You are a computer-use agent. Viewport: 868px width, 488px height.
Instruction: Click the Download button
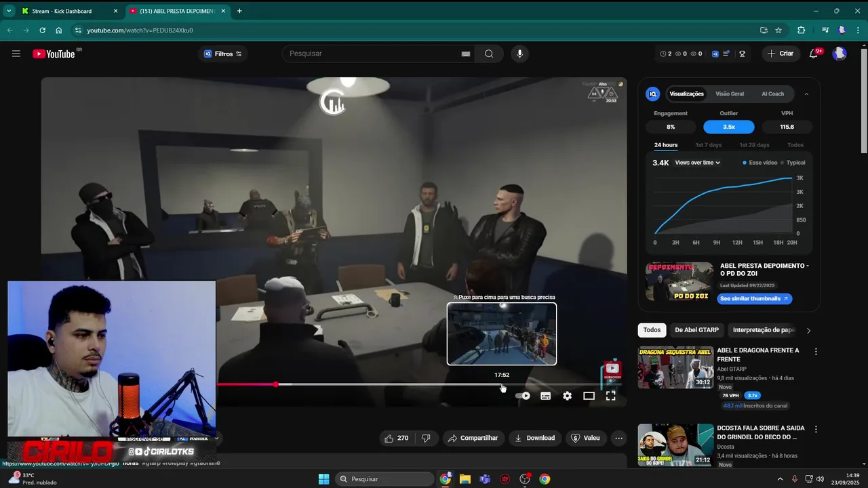[535, 438]
